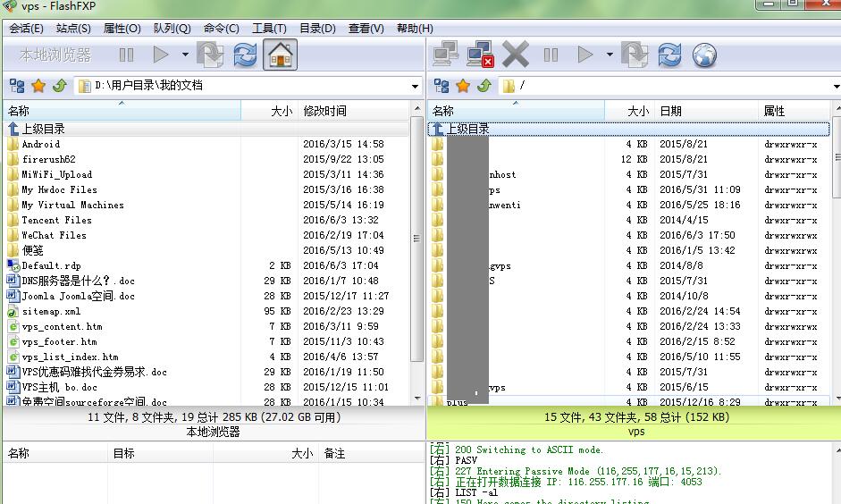Viewport: 841px width, 504px height.
Task: Sort local files by 大小 column
Action: 269,111
